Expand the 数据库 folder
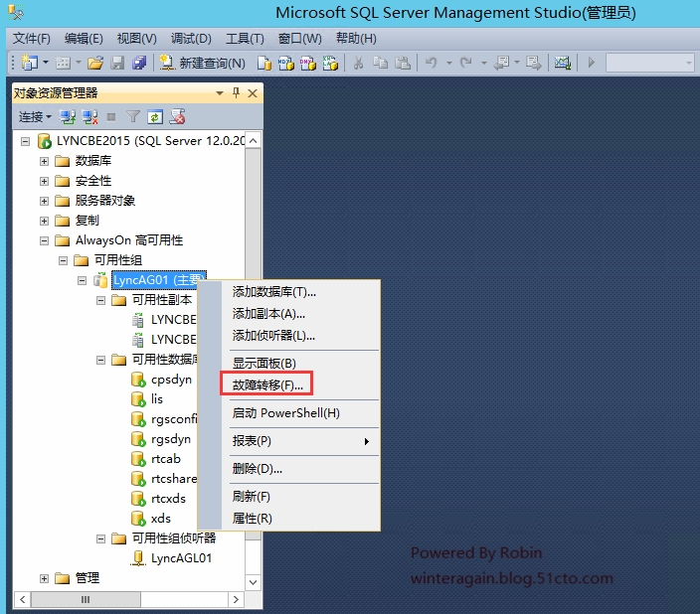This screenshot has height=614, width=700. tap(44, 161)
